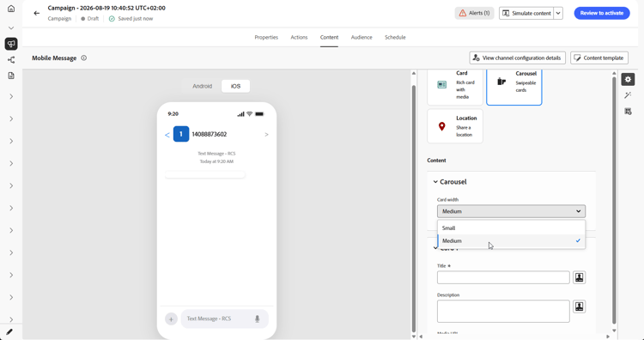
Task: Click the back chevron in phone preview
Action: click(167, 135)
